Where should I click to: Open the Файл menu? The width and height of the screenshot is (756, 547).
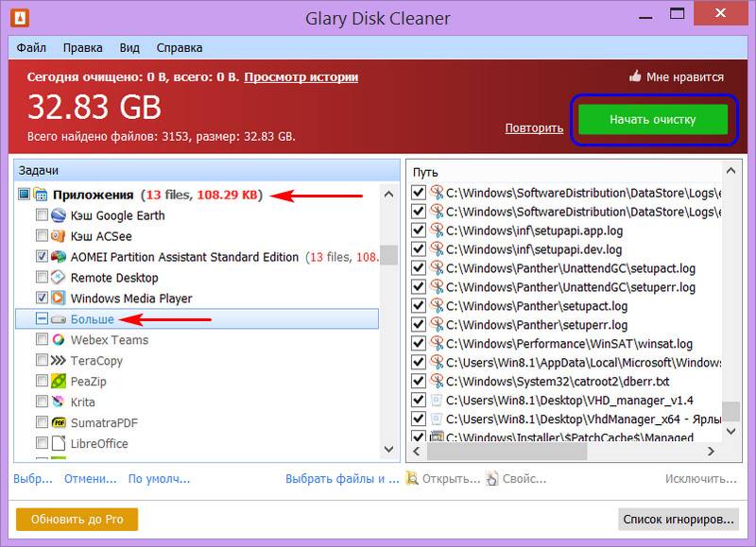(x=32, y=47)
